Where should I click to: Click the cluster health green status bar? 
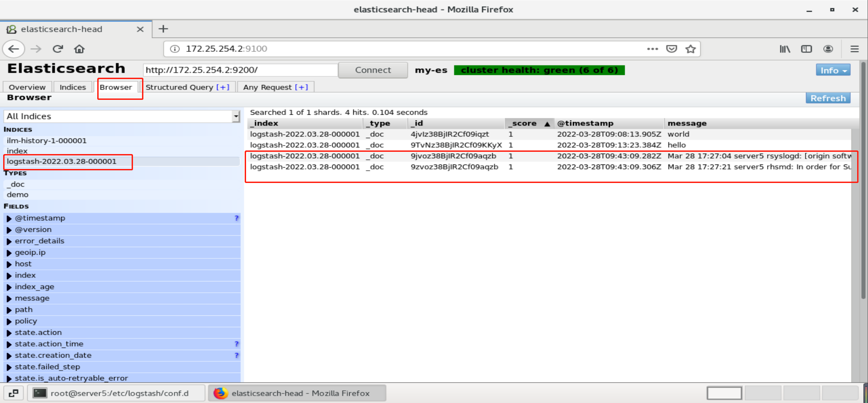539,70
